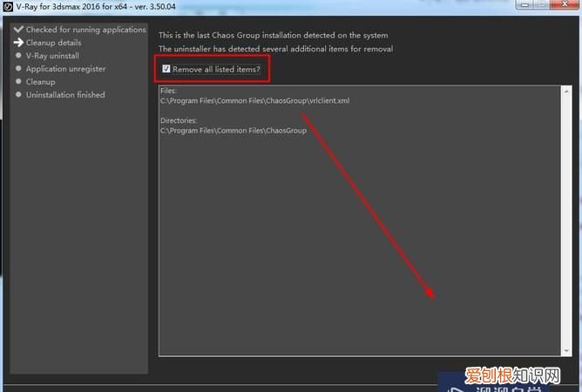The height and width of the screenshot is (392, 582).
Task: Click the ChaosGroup directory path under Directories
Action: [x=233, y=130]
